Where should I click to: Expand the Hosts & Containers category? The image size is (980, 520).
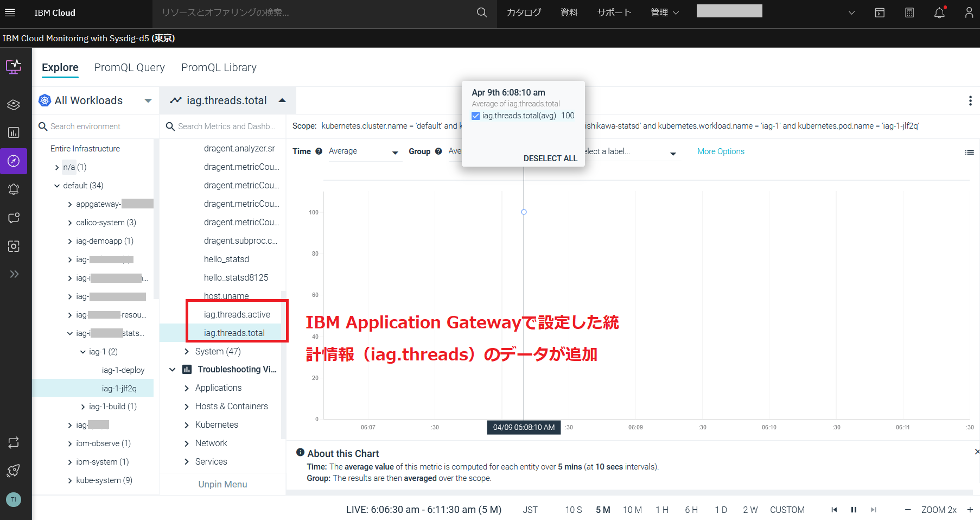[187, 407]
